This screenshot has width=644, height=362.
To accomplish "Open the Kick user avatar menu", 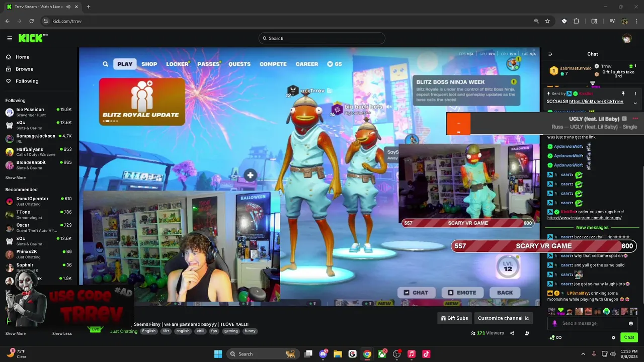I will [626, 38].
